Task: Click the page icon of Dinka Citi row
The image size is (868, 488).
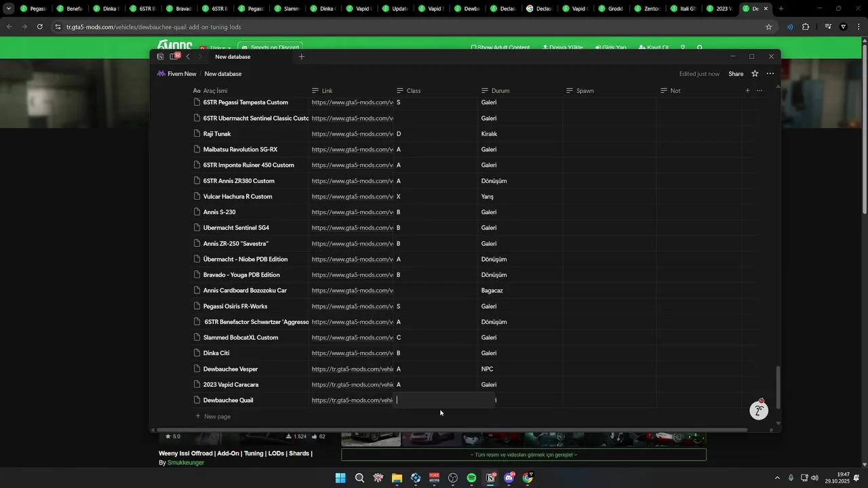Action: click(197, 353)
